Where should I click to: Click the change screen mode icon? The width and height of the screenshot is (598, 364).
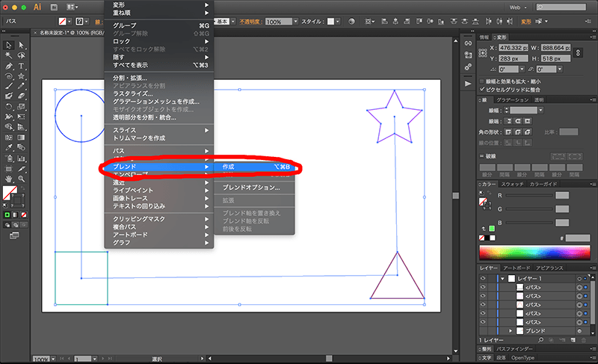(x=14, y=236)
